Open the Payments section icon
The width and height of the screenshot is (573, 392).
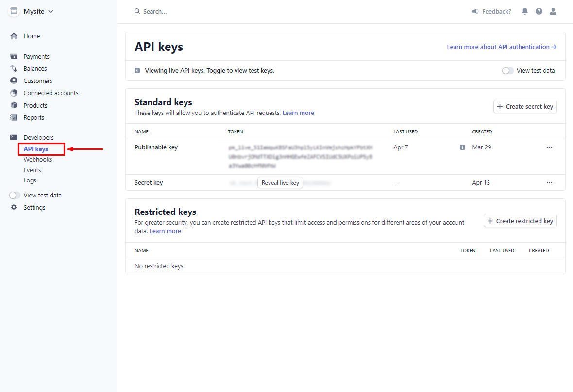pyautogui.click(x=14, y=56)
